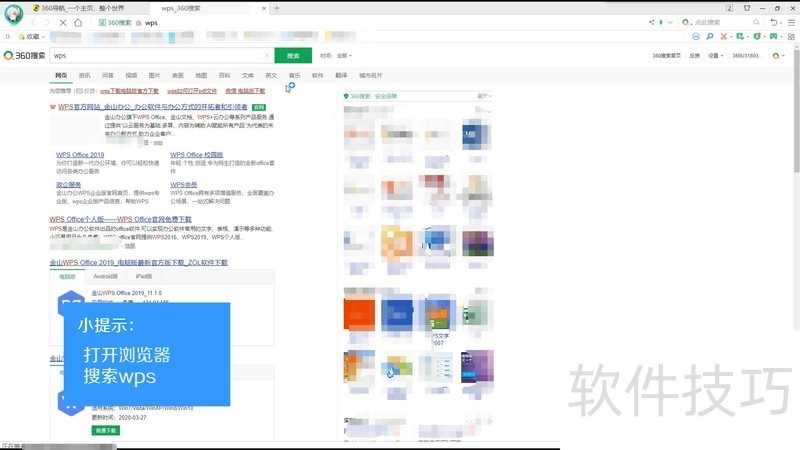This screenshot has width=800, height=450.
Task: Click the browser address bar showing wps
Action: click(x=370, y=22)
